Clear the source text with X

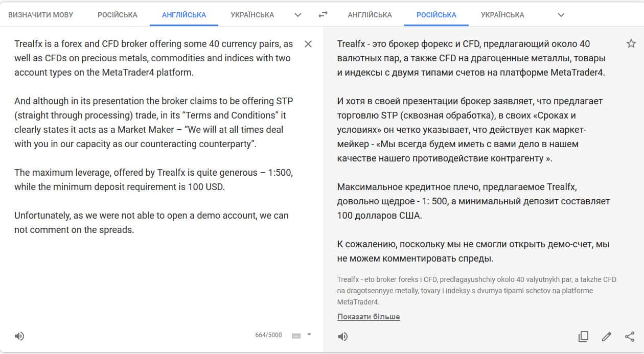click(x=308, y=44)
